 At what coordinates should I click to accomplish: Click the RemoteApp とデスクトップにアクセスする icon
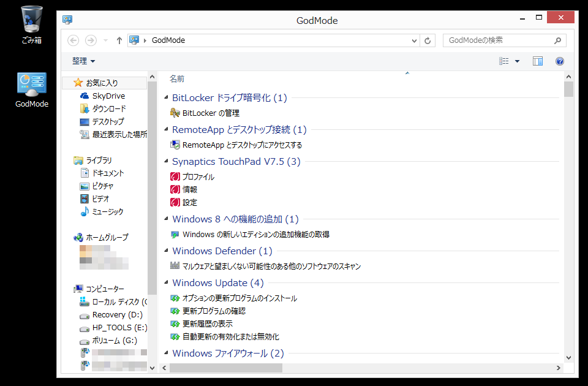[x=175, y=145]
